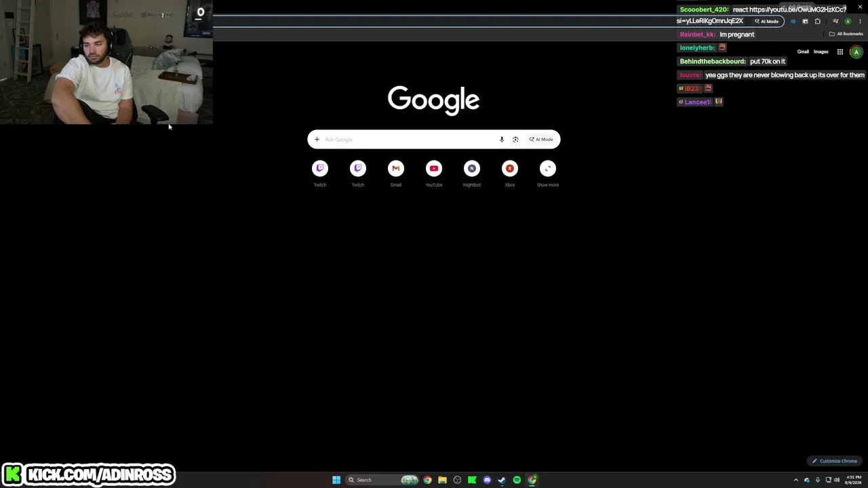Open Google Chrome from the taskbar
This screenshot has height=488, width=868.
pyautogui.click(x=427, y=480)
